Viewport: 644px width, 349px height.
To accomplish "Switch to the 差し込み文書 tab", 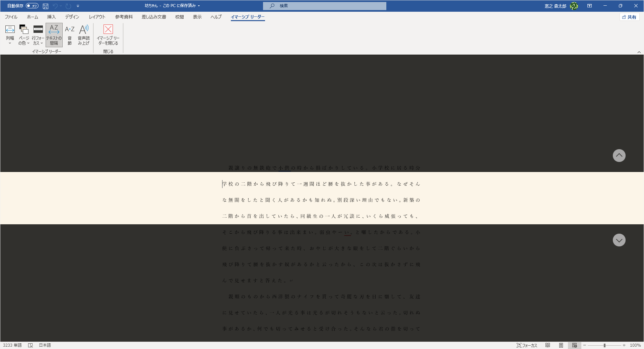I will pyautogui.click(x=154, y=17).
